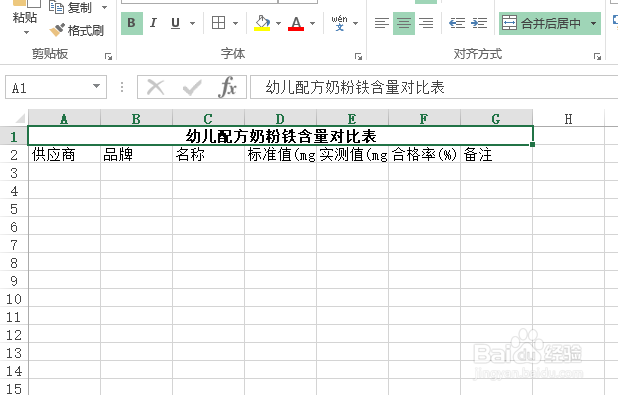Toggle Underline formatting button
The image size is (618, 395).
[x=175, y=23]
